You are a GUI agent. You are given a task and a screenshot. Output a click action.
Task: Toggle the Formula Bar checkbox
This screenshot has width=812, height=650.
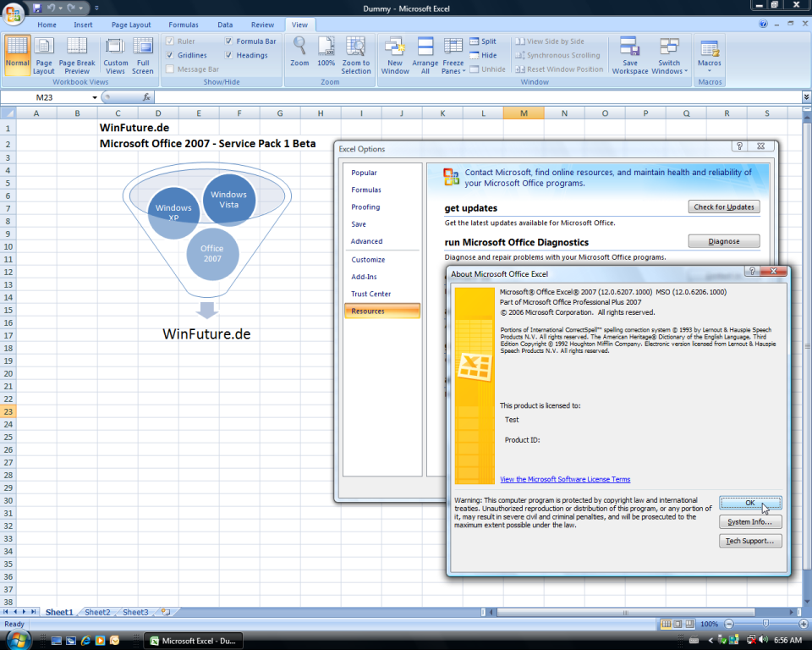pos(229,41)
